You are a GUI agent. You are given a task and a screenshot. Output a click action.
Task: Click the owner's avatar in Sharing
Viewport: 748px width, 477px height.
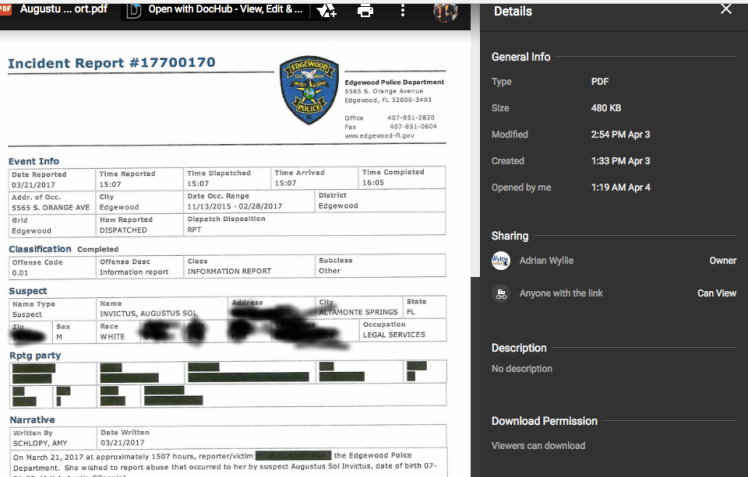pyautogui.click(x=501, y=260)
